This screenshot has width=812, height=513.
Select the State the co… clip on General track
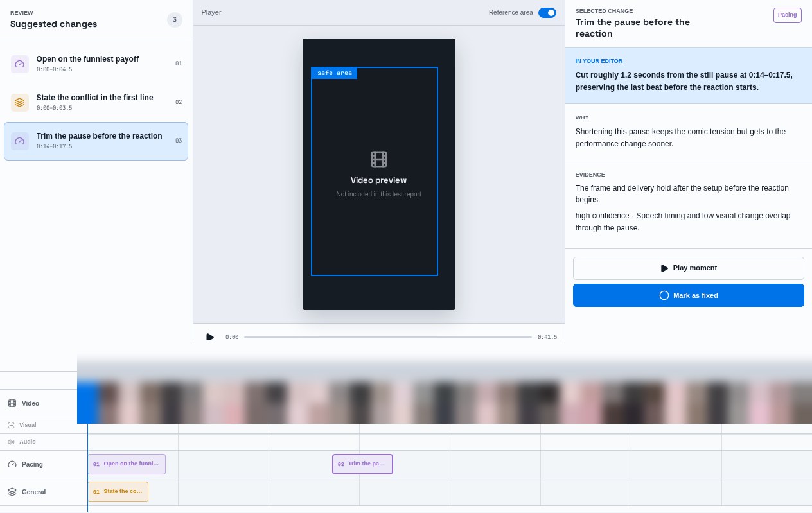tap(118, 492)
